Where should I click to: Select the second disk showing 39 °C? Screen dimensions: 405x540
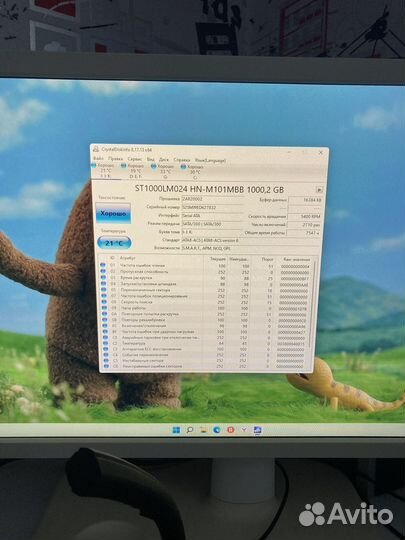[134, 171]
